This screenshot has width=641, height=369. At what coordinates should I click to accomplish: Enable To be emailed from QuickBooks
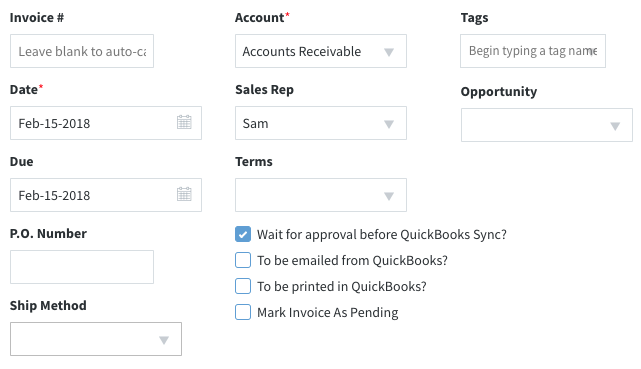[243, 260]
